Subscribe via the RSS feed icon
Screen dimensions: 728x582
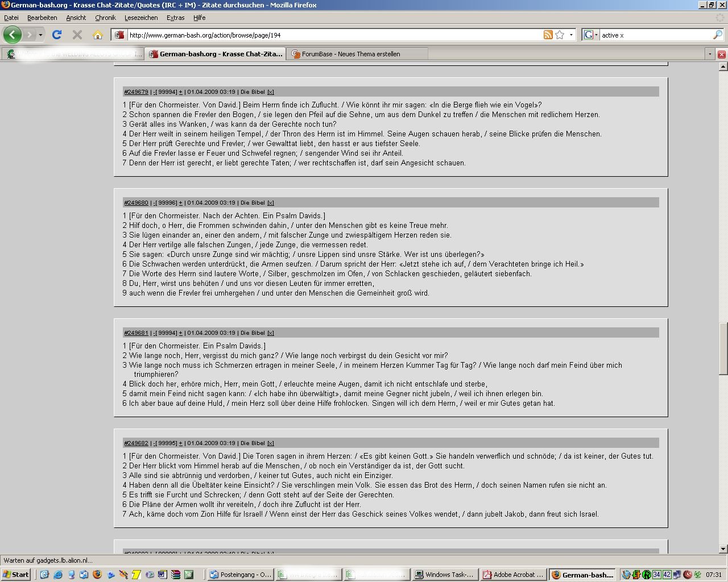coord(548,35)
